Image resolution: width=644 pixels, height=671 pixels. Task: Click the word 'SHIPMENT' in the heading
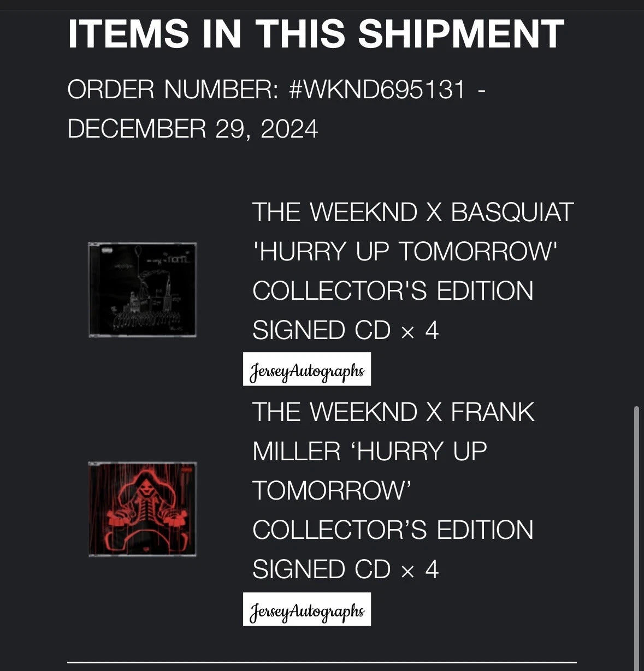coord(461,34)
